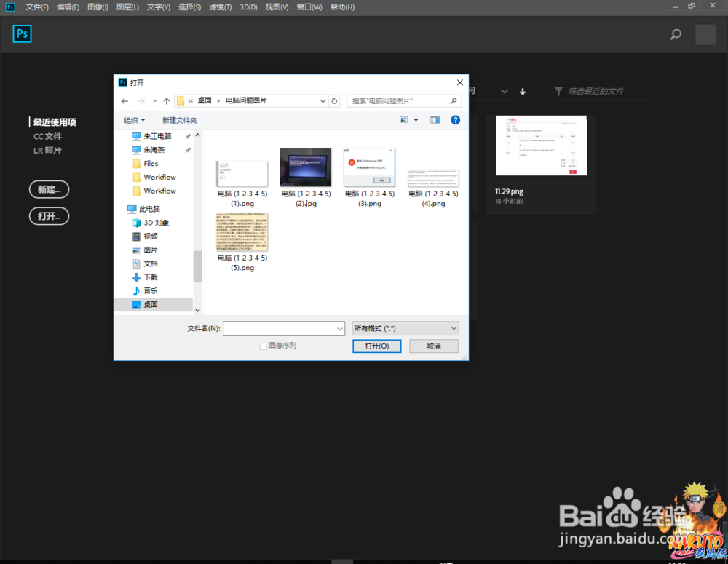728x564 pixels.
Task: Open the 编辑(E) menu
Action: pyautogui.click(x=68, y=7)
